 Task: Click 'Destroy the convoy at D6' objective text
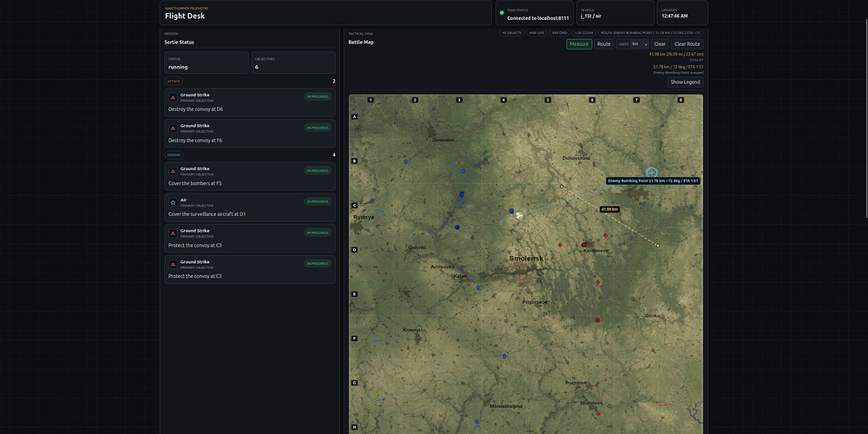(x=195, y=109)
